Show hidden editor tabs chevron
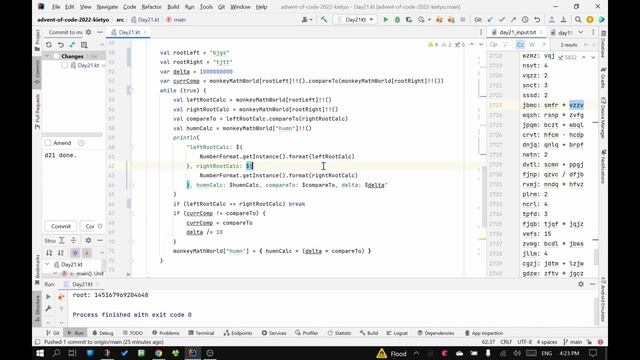 581,32
